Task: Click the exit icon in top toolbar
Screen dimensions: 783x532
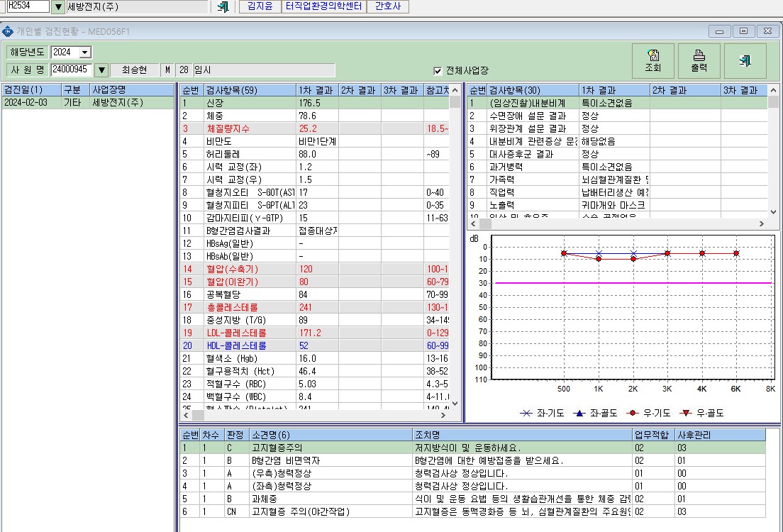Action: tap(223, 6)
